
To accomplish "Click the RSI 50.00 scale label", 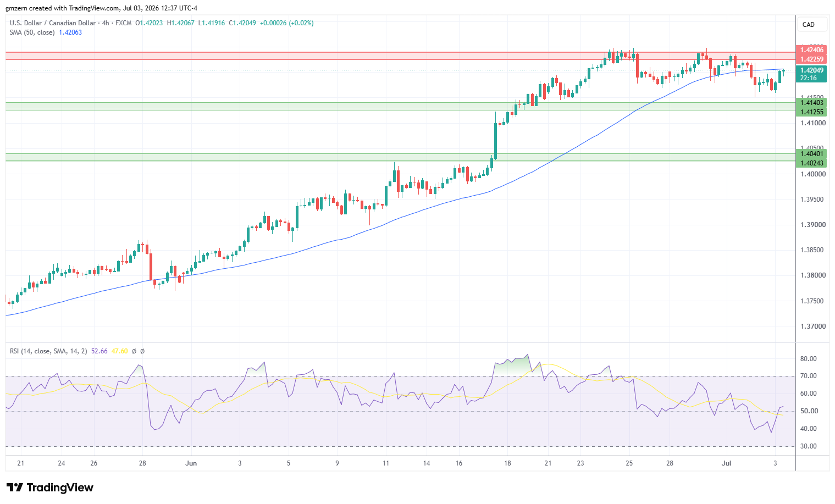I will click(x=809, y=411).
